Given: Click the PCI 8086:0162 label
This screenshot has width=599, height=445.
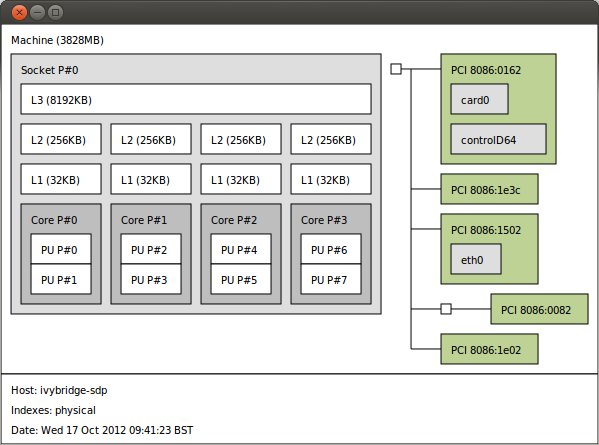Looking at the screenshot, I should tap(486, 70).
